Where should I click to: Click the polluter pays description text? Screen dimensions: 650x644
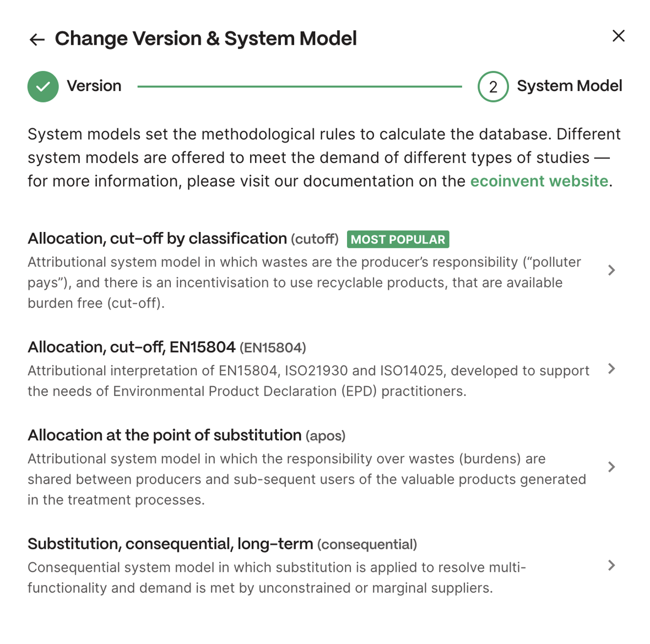pyautogui.click(x=304, y=282)
